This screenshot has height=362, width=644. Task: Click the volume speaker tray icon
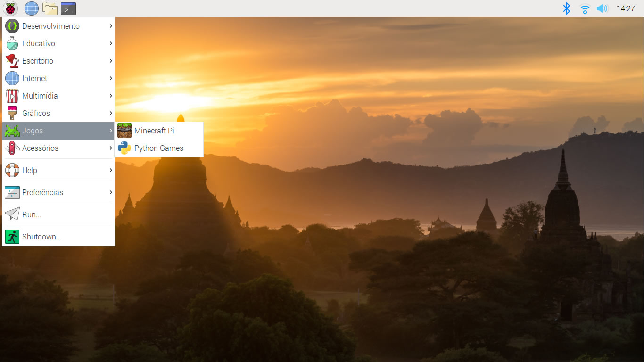click(602, 8)
